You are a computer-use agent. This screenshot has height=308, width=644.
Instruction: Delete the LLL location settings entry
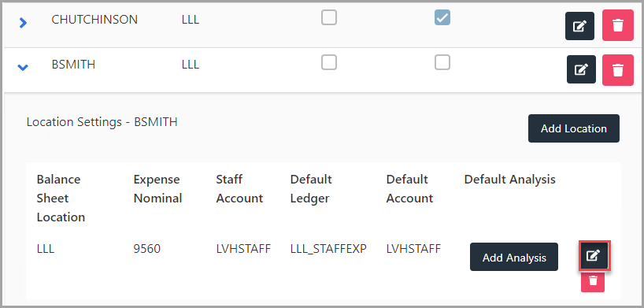click(593, 281)
